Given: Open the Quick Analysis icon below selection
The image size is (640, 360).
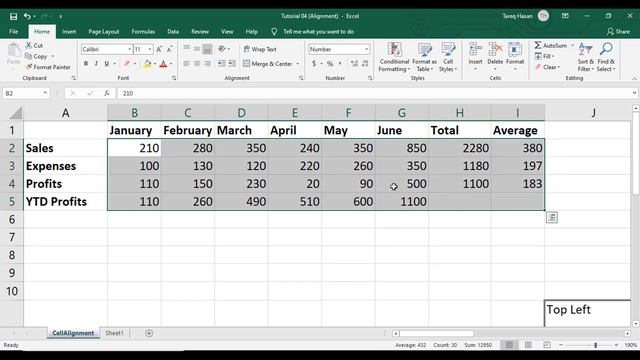Looking at the screenshot, I should [x=552, y=218].
